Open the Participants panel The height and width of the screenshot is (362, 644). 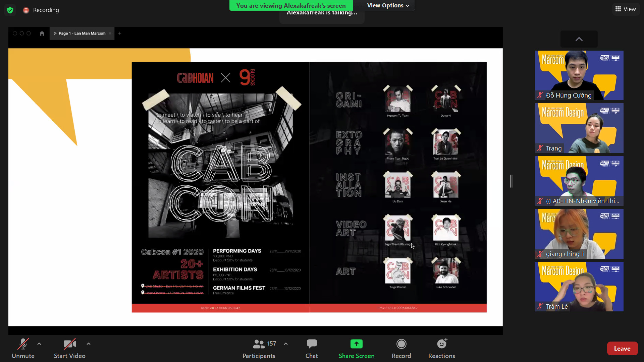point(259,349)
